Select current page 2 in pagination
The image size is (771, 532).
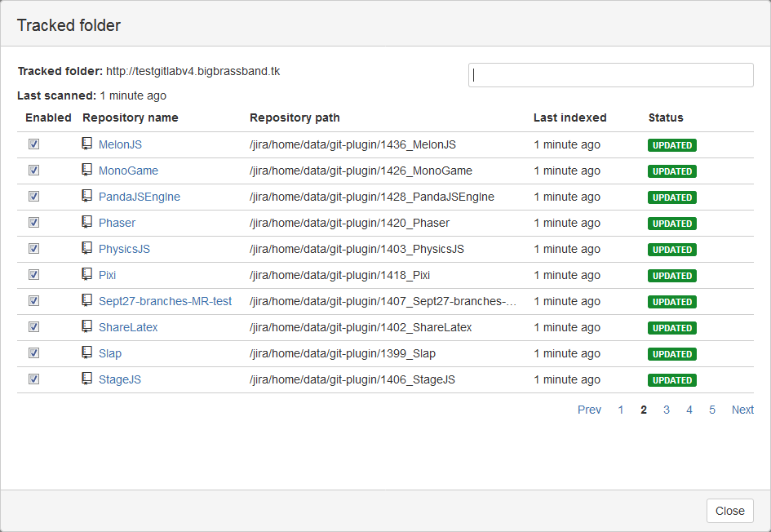coord(644,410)
